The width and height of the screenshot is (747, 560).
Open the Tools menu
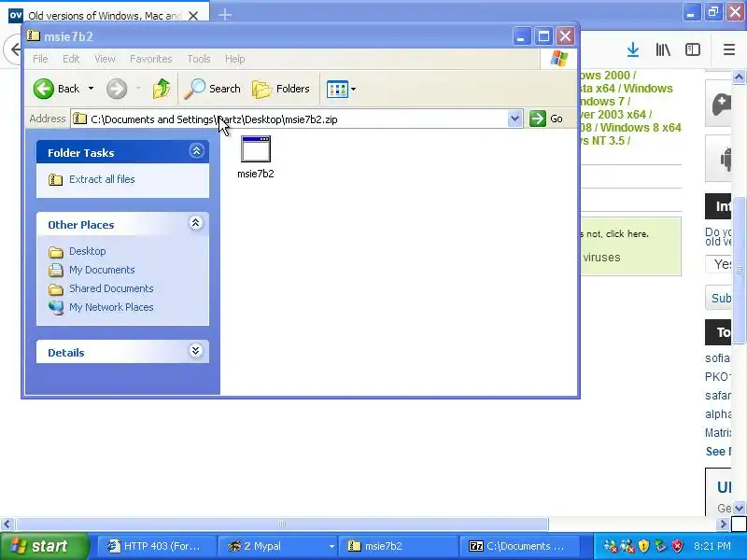pos(199,59)
